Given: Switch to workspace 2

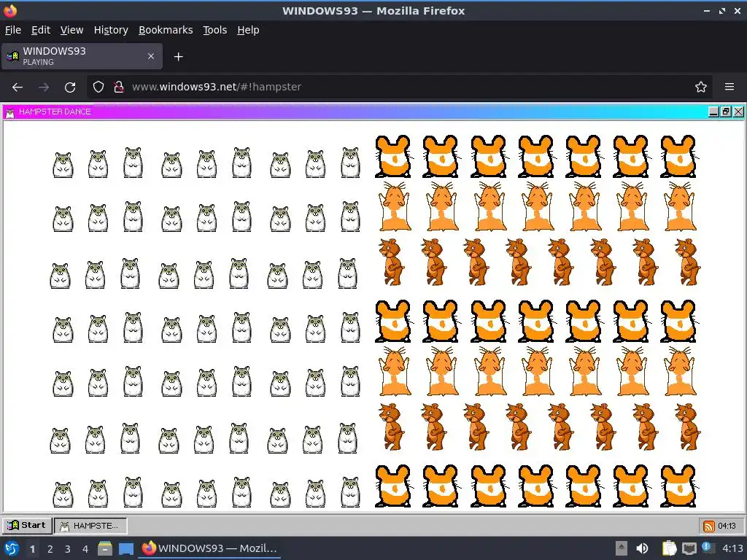Looking at the screenshot, I should tap(50, 549).
